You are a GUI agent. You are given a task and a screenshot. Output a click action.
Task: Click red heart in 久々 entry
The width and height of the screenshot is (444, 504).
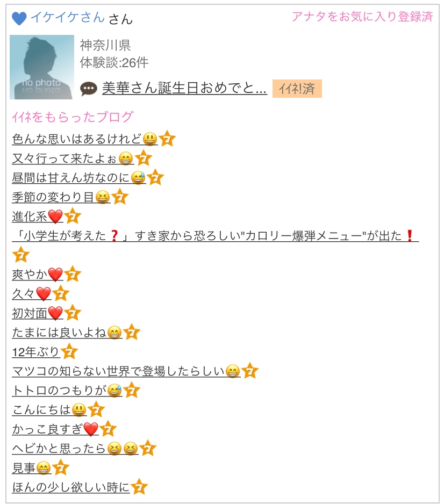(x=44, y=294)
